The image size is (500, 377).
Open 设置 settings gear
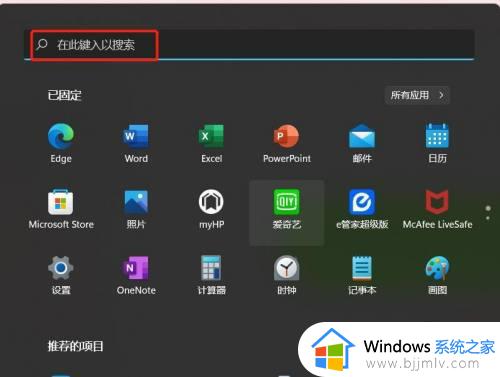click(x=61, y=275)
